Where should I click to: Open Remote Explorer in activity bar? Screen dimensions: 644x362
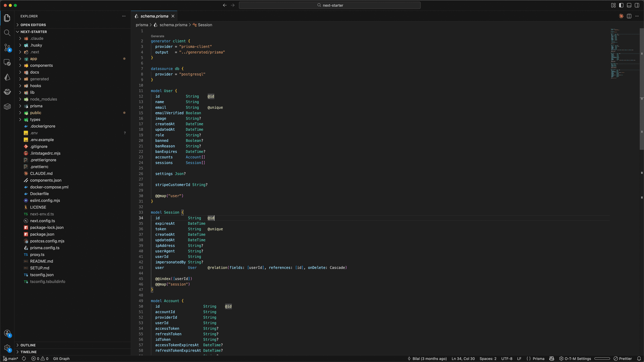click(x=7, y=62)
